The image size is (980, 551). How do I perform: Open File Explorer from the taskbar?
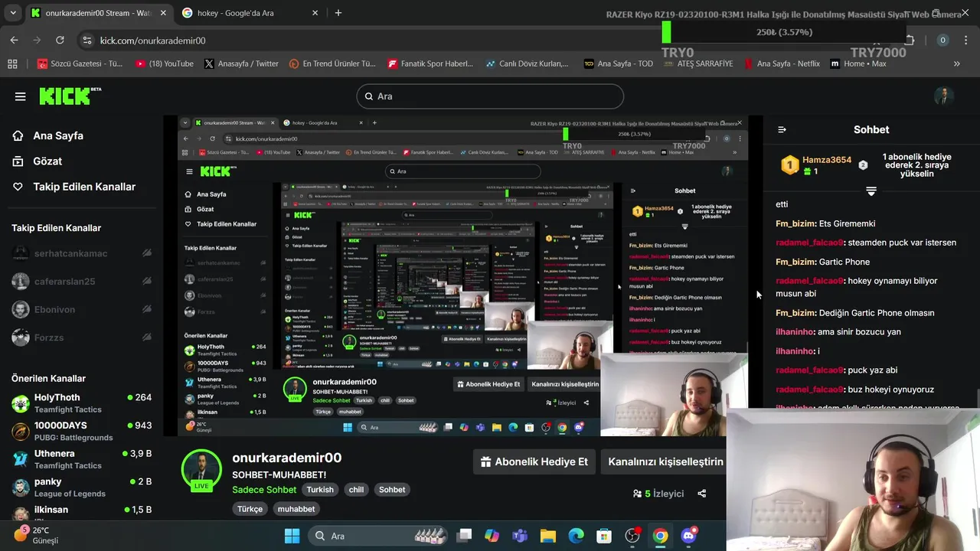[547, 536]
